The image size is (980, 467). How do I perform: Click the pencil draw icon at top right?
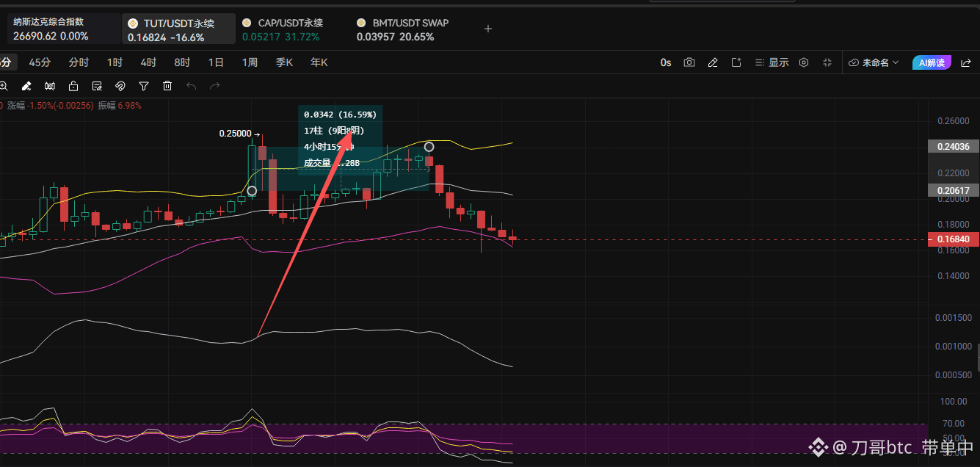[x=712, y=62]
